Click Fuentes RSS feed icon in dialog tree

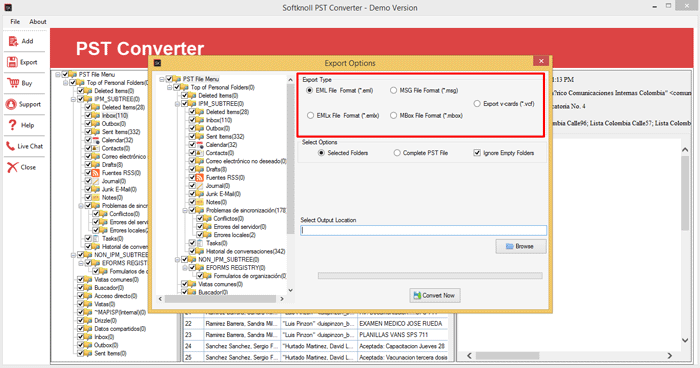tap(200, 178)
